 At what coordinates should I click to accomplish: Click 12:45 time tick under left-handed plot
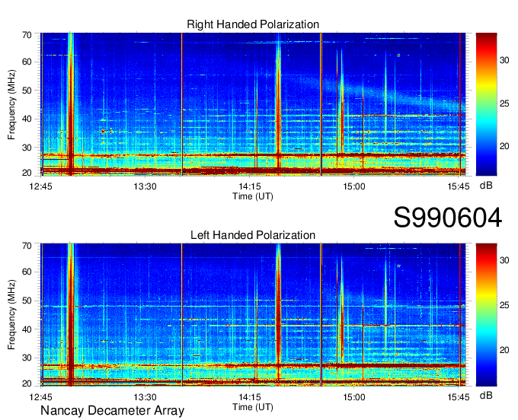point(40,397)
